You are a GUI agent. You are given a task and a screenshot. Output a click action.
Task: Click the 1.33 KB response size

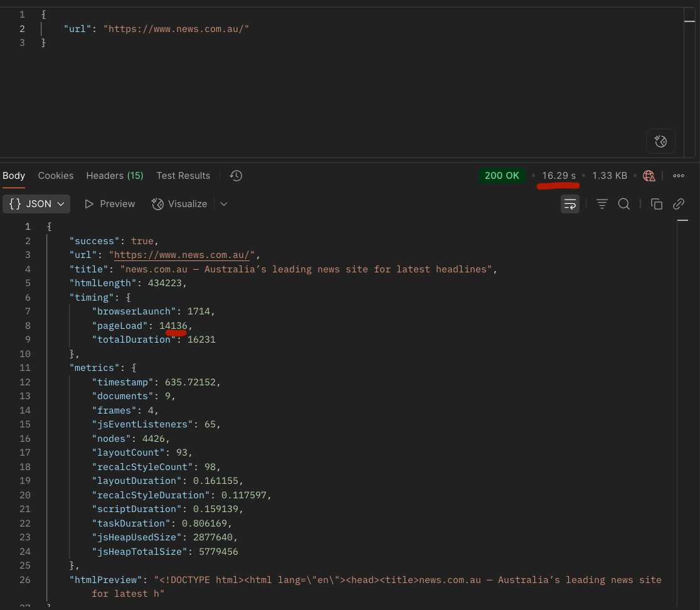(610, 176)
